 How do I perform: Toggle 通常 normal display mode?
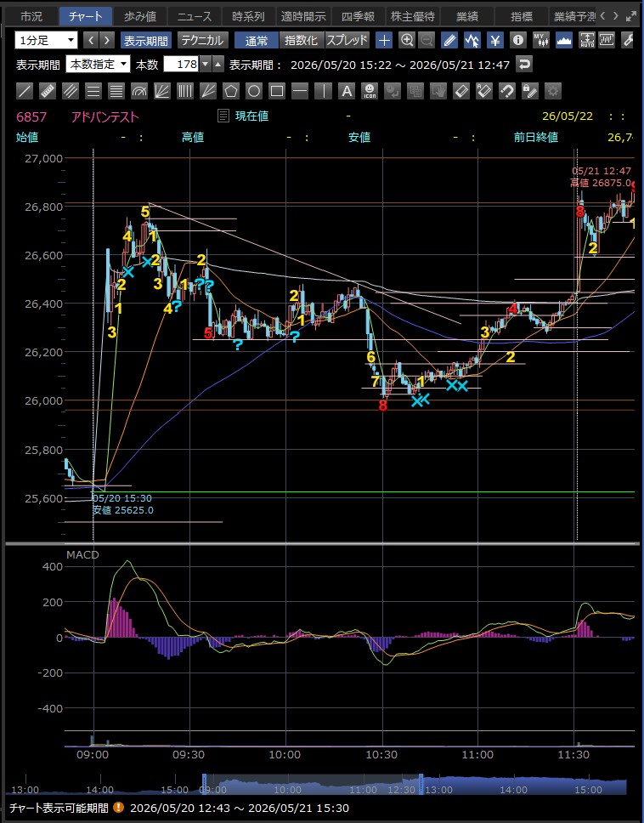pyautogui.click(x=256, y=41)
